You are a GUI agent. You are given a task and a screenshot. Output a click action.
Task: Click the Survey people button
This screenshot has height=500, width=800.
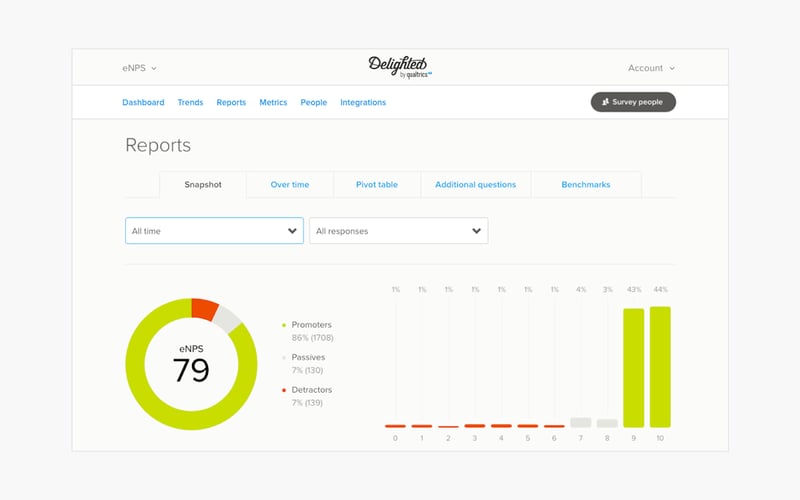[633, 102]
